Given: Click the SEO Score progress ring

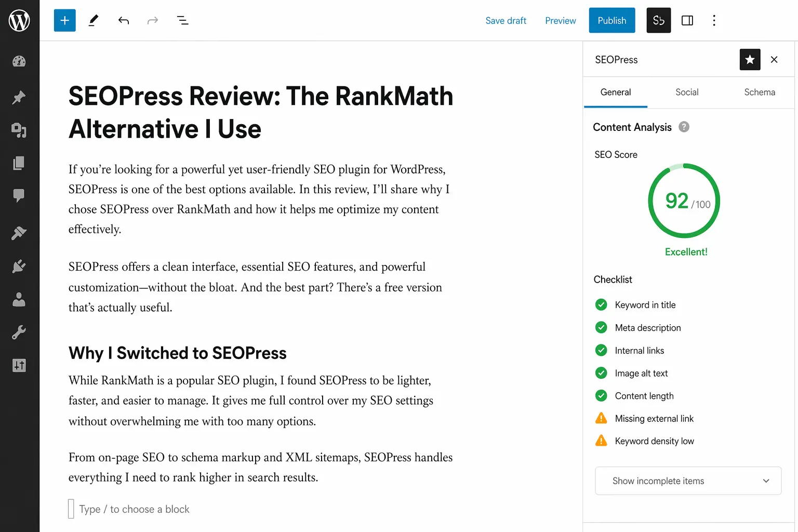Looking at the screenshot, I should [x=684, y=202].
